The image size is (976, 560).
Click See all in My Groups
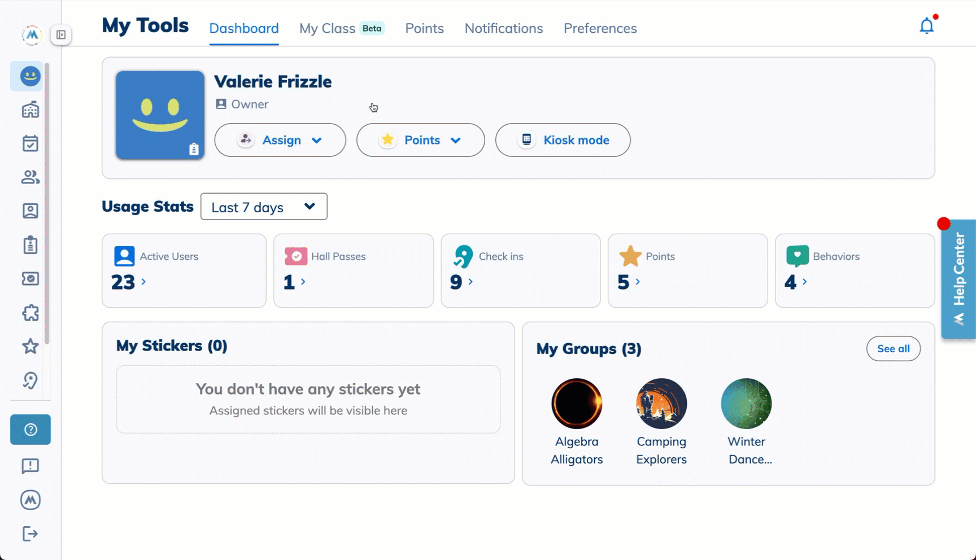[893, 349]
